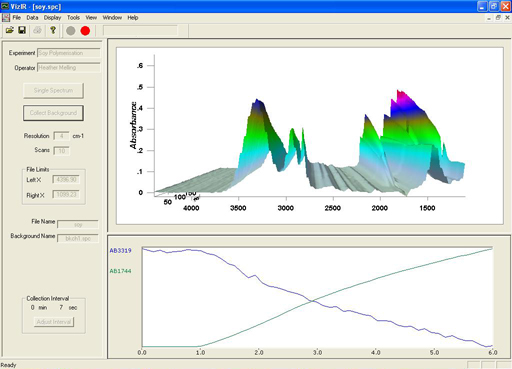Click the Resolution input field

point(61,136)
